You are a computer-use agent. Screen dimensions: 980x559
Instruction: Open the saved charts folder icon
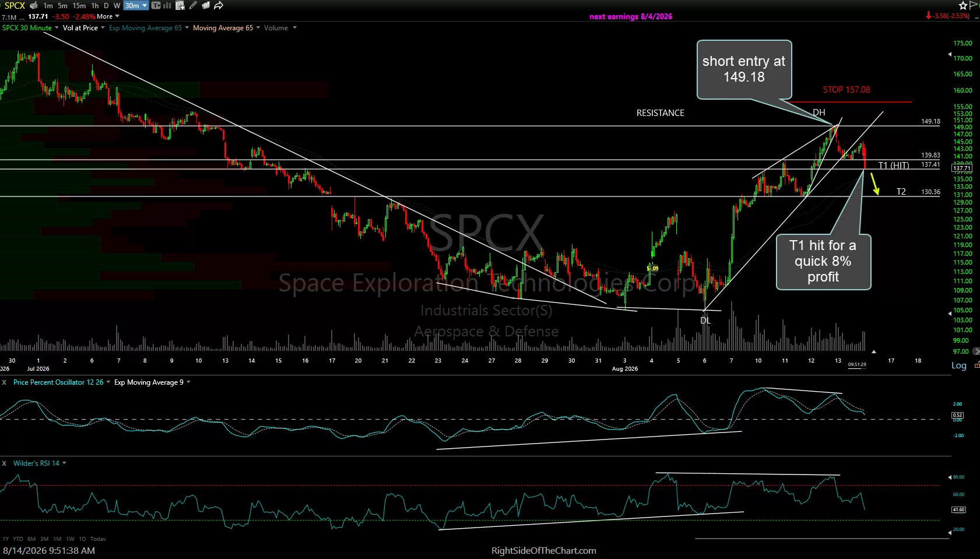click(206, 5)
